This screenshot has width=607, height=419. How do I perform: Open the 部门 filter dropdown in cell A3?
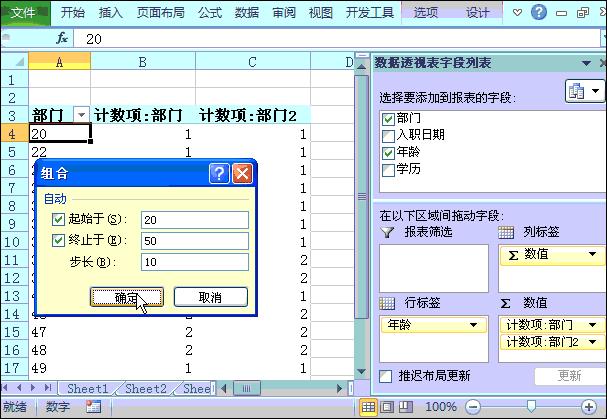tap(81, 115)
